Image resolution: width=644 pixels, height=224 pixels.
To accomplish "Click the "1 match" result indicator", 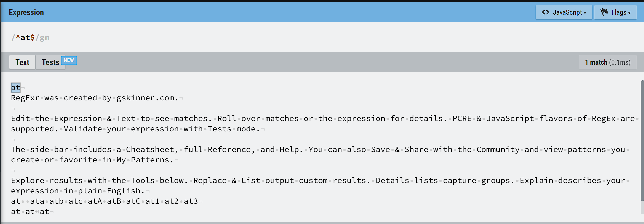I will (607, 62).
